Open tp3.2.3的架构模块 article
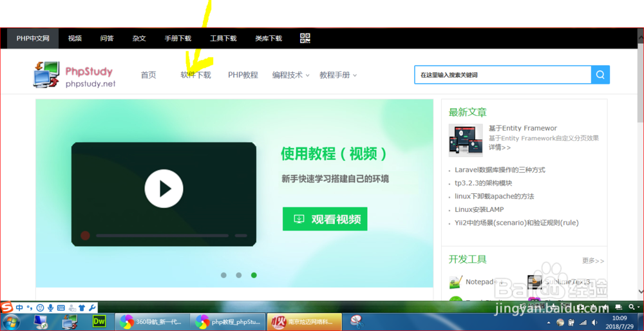Screen dimensions: 644x331 click(x=484, y=183)
